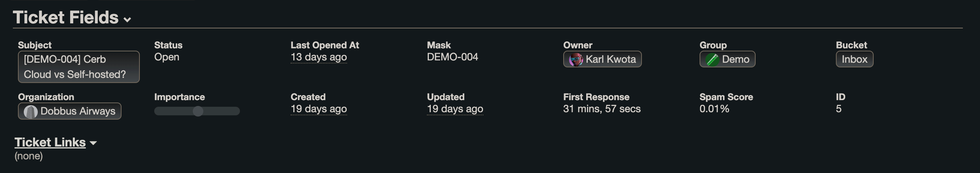The width and height of the screenshot is (980, 173).
Task: Click the DEMO-004 mask value
Action: [453, 57]
